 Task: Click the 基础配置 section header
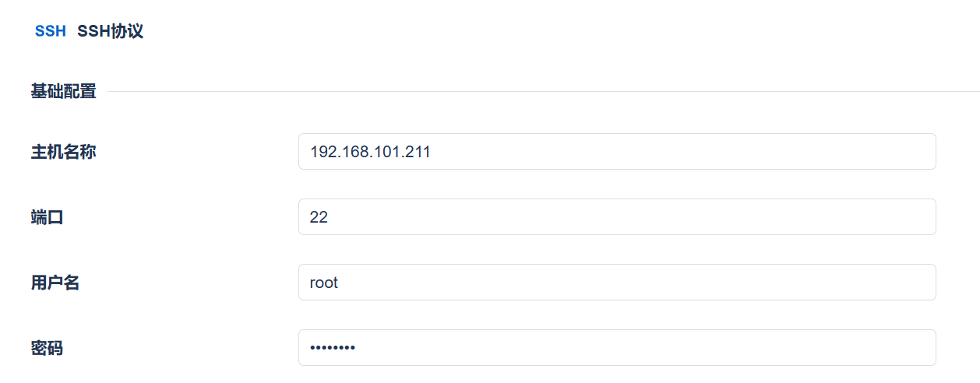64,91
